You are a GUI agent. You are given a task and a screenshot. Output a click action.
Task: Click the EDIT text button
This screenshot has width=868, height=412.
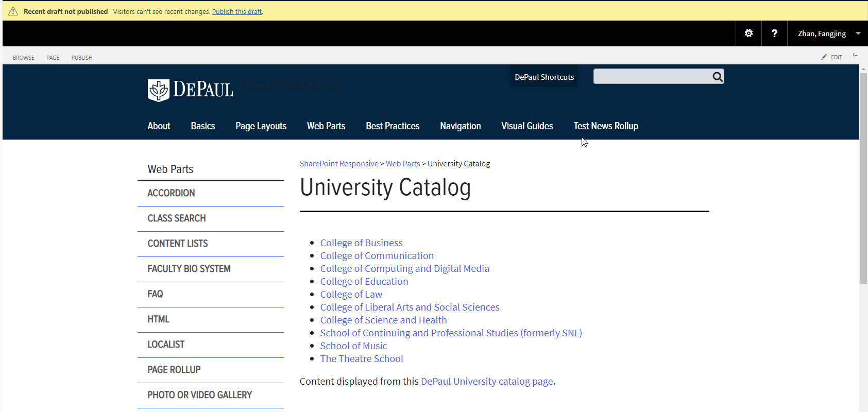(836, 57)
